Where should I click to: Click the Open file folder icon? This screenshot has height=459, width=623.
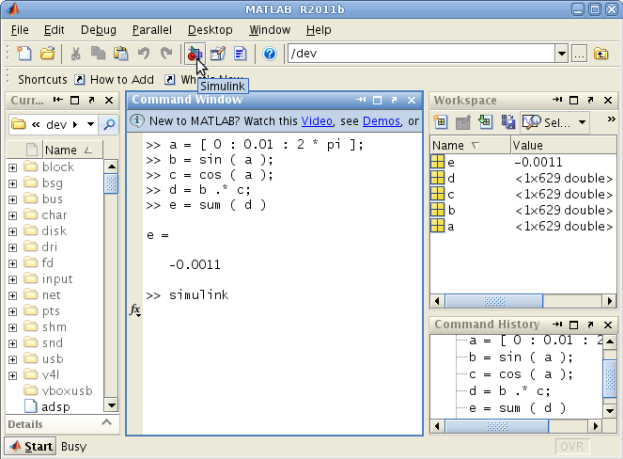(x=47, y=53)
